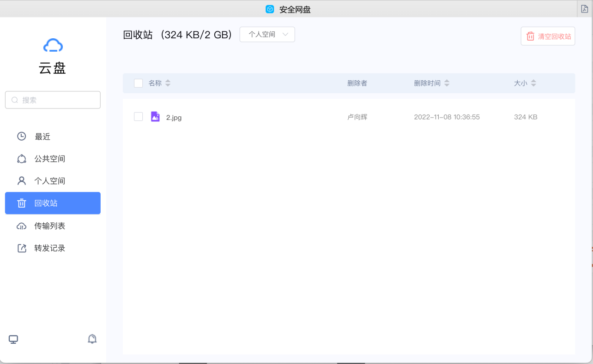593x364 pixels.
Task: Open the 传输列表 transfer list
Action: pos(50,226)
